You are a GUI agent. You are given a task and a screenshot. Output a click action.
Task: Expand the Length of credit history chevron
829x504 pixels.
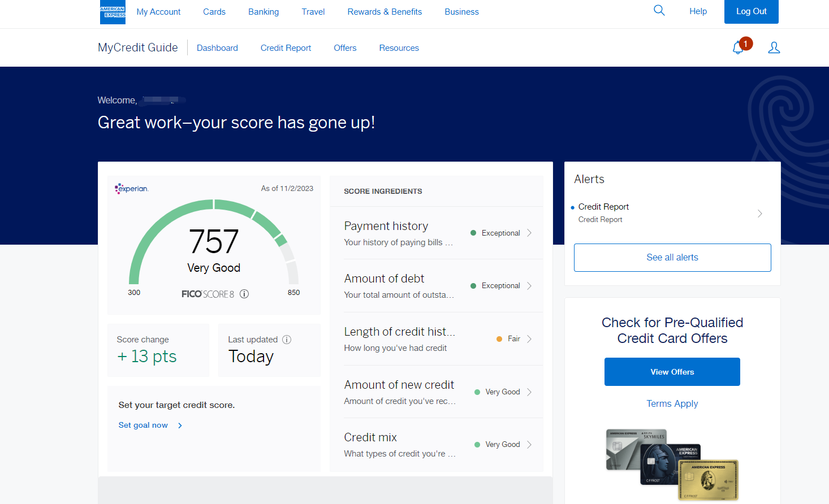tap(529, 339)
